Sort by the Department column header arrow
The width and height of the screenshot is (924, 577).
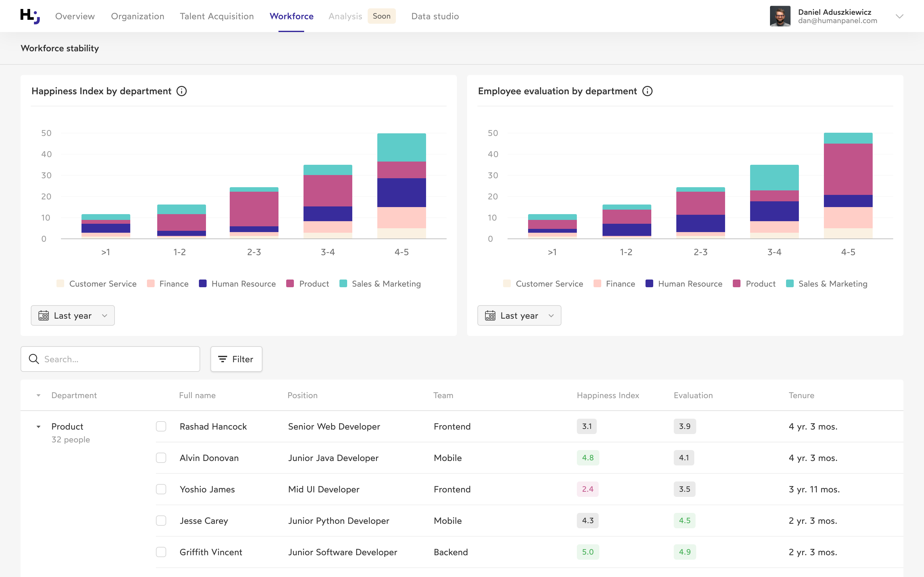click(38, 395)
